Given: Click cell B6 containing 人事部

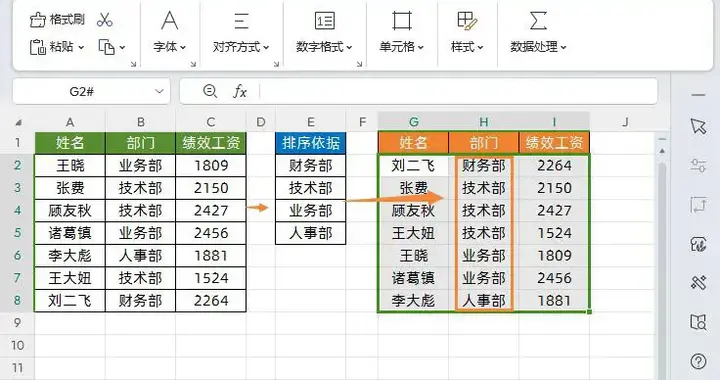Looking at the screenshot, I should coord(141,256).
